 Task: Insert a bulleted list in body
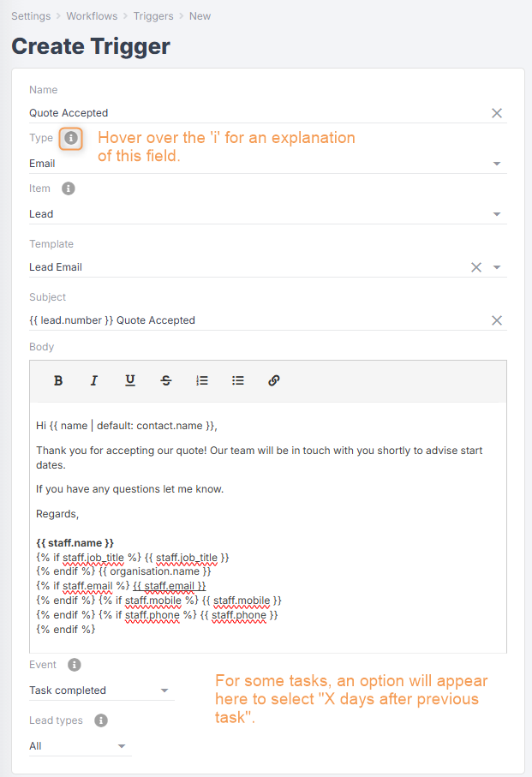pyautogui.click(x=238, y=380)
